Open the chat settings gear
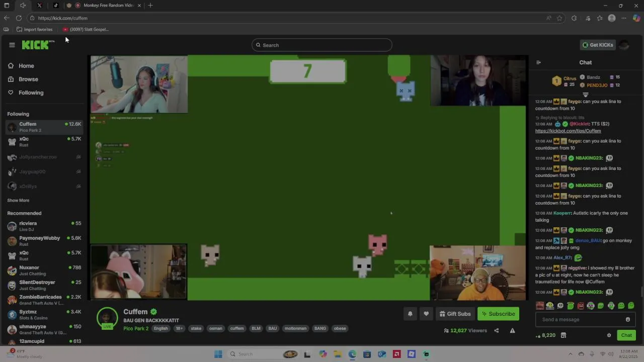 (609, 335)
